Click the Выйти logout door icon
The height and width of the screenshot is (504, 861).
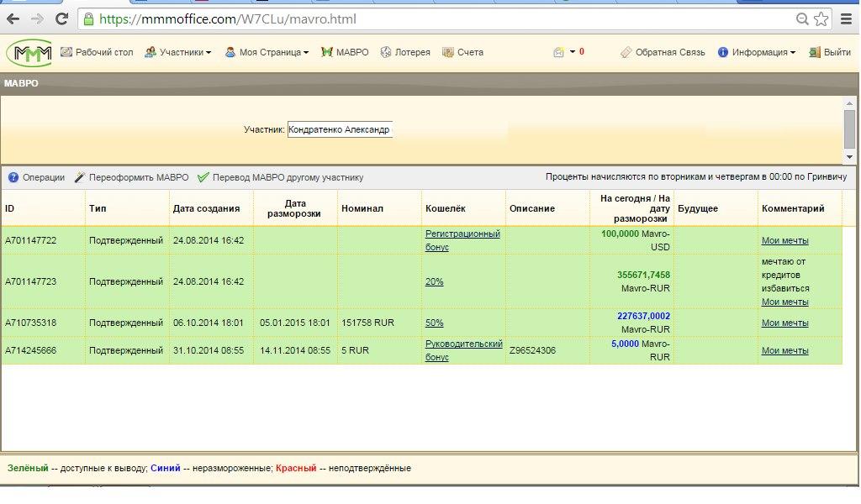pyautogui.click(x=814, y=52)
